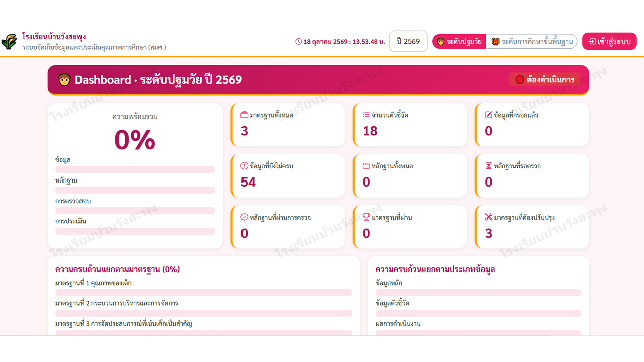Screen dimensions: 644x362
Task: Click the overall readiness value 0%
Action: click(135, 139)
